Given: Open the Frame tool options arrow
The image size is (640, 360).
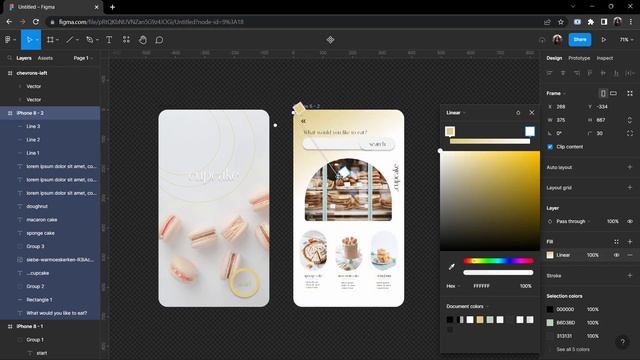Looking at the screenshot, I should pyautogui.click(x=58, y=40).
